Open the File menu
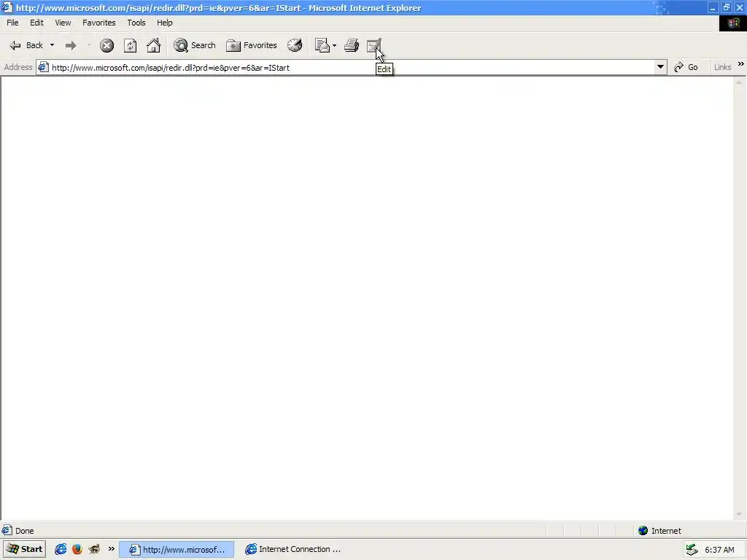Screen dimensions: 747x560 (12, 23)
